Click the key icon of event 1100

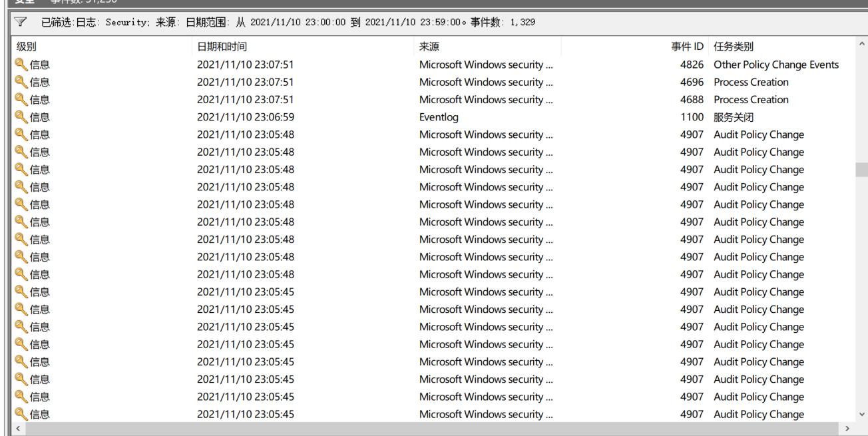coord(21,117)
